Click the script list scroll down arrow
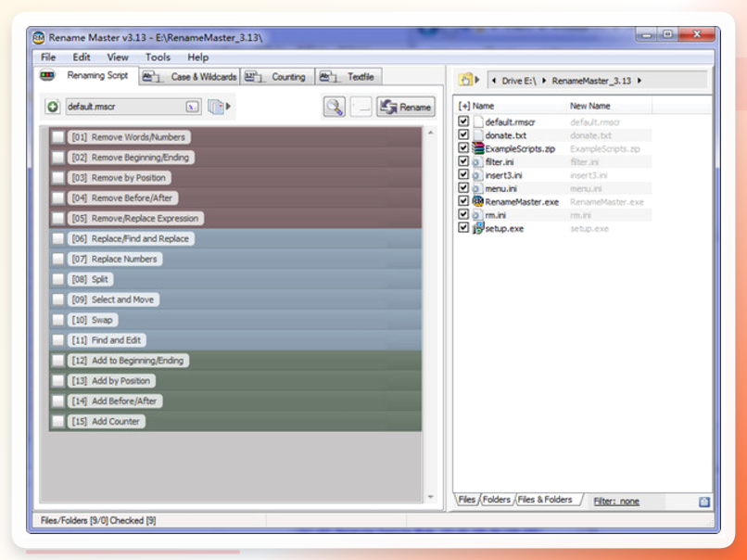Viewport: 747px width, 560px height. (431, 497)
